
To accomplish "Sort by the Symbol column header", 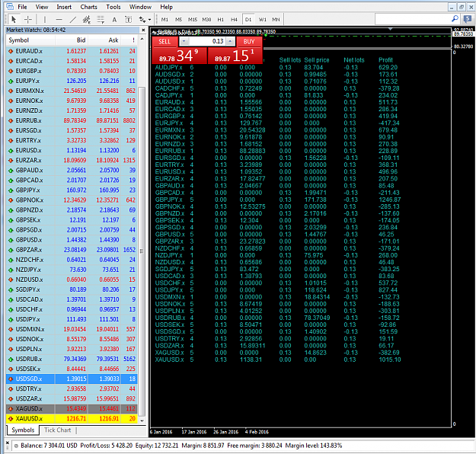I will click(30, 40).
